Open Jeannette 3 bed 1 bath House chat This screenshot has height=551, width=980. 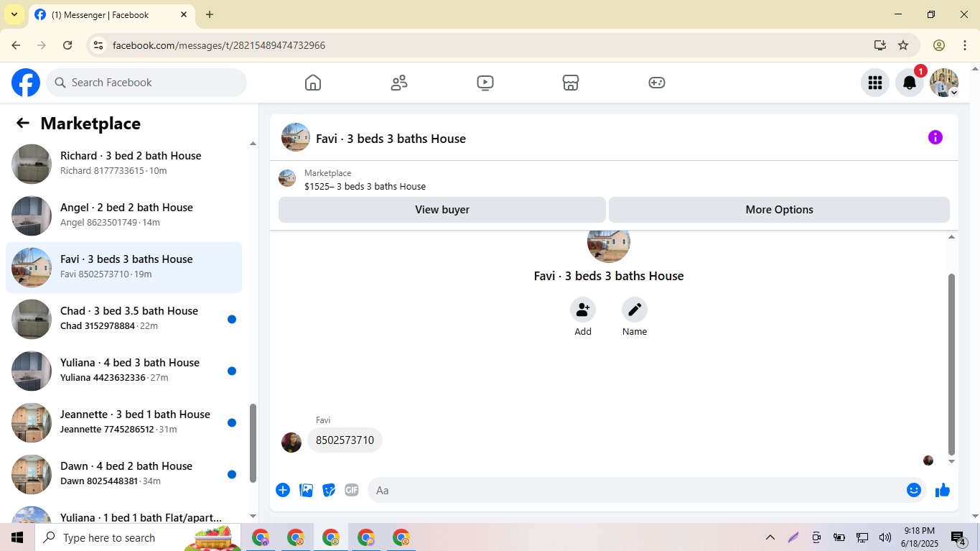(x=123, y=422)
